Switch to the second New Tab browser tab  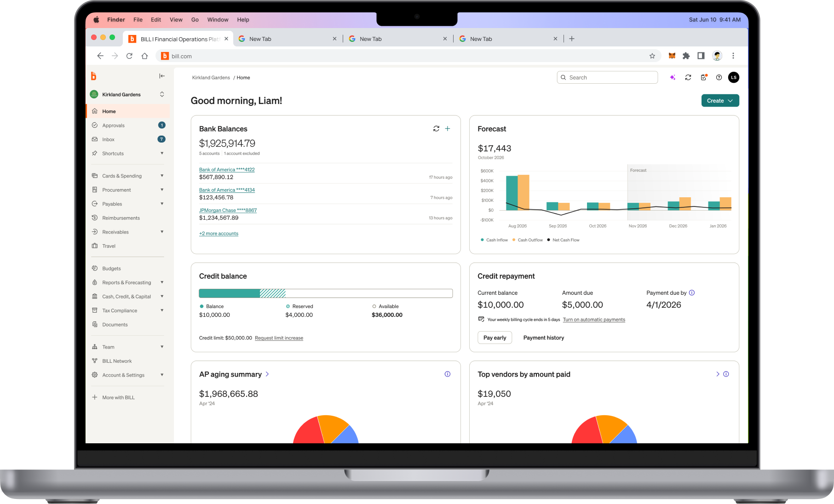coord(371,39)
